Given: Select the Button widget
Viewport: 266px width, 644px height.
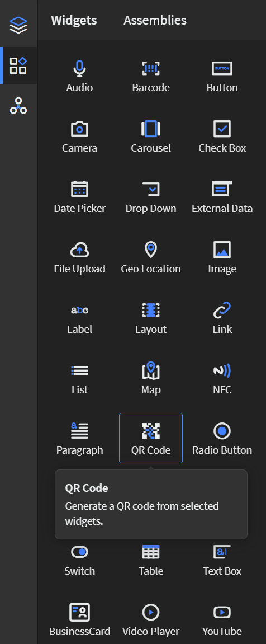Looking at the screenshot, I should pyautogui.click(x=222, y=77).
